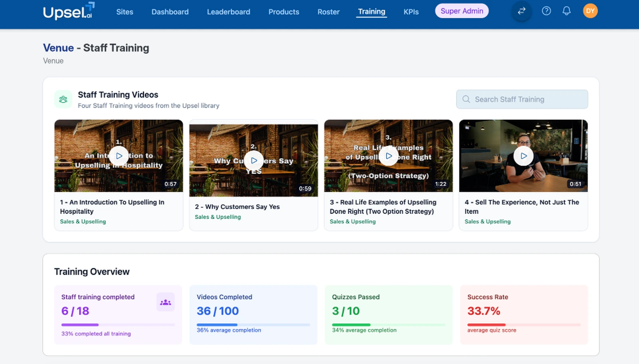Click the staff group icon in Staff training completed card

165,303
